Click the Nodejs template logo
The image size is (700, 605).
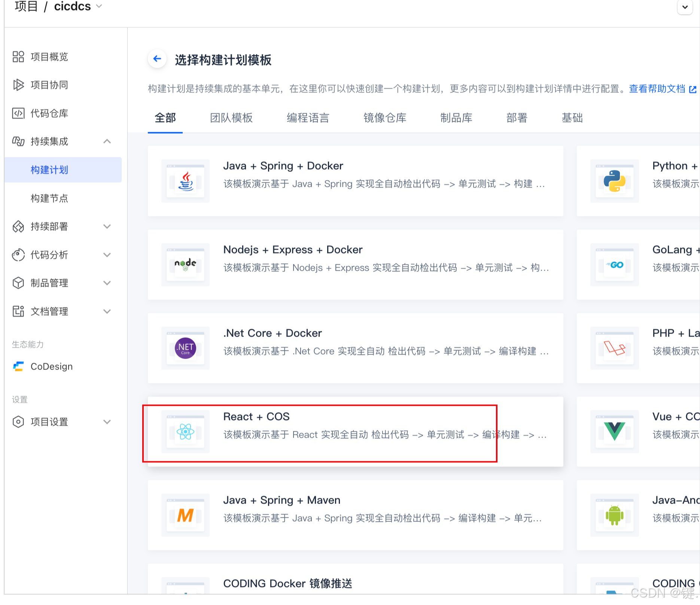coord(185,265)
